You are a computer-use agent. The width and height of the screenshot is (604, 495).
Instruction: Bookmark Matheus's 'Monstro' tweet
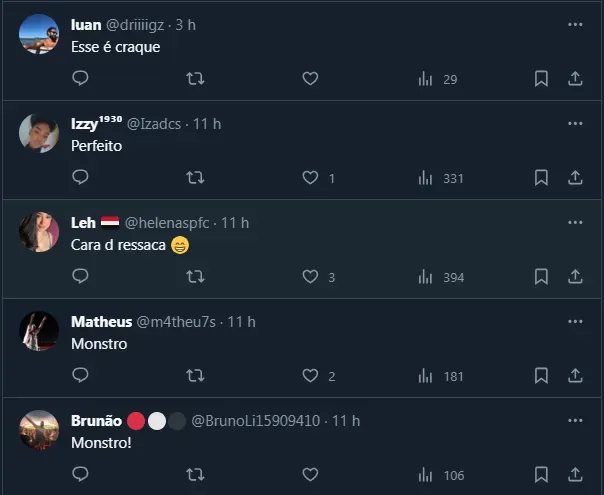[541, 376]
